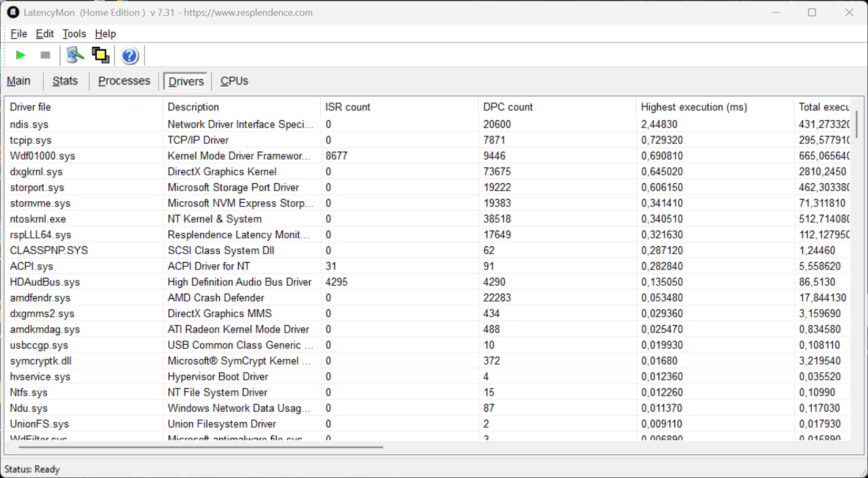Open the Help menu

click(105, 34)
